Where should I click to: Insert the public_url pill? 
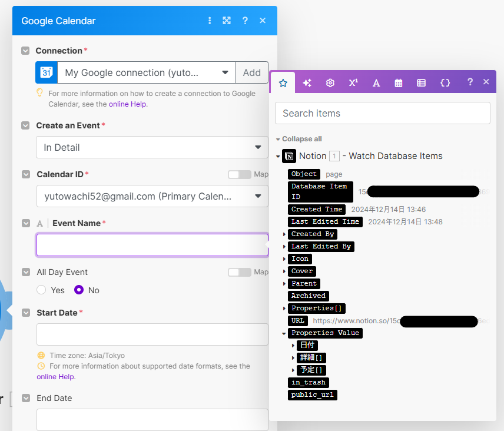point(313,395)
